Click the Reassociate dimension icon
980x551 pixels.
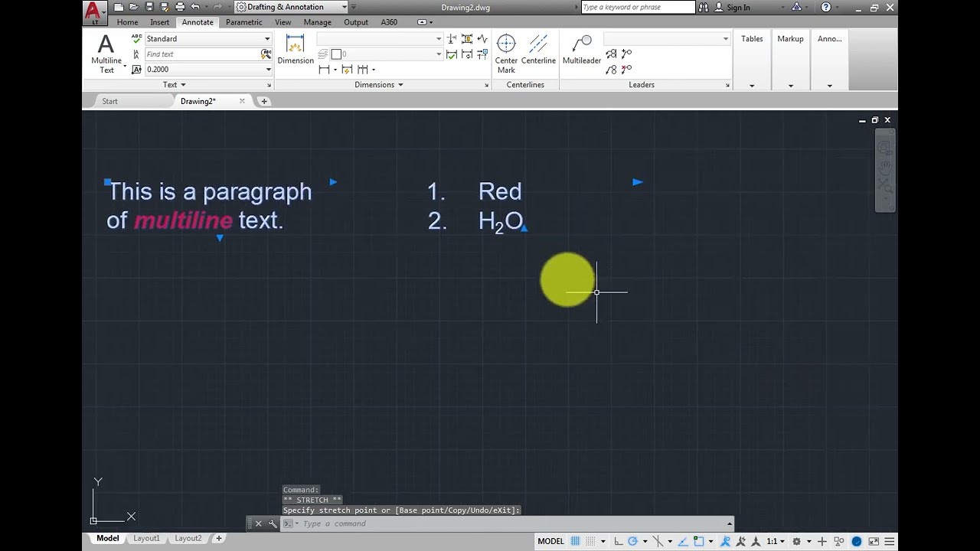point(482,54)
